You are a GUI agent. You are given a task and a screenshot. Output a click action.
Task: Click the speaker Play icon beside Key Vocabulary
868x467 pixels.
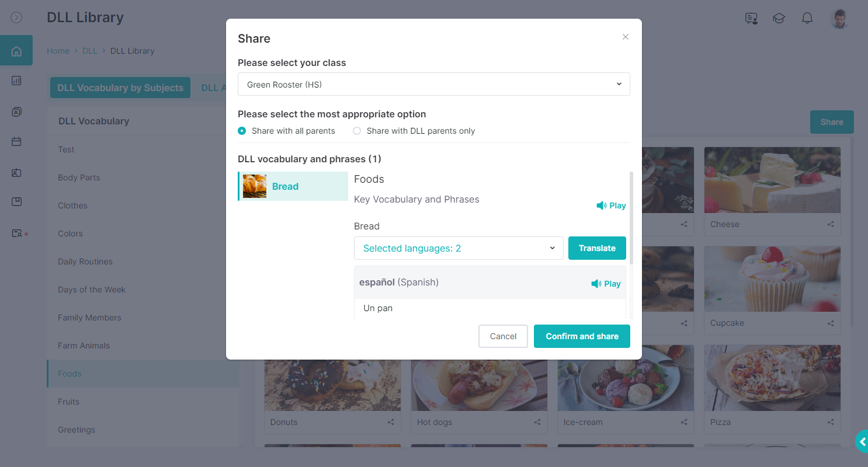point(611,205)
